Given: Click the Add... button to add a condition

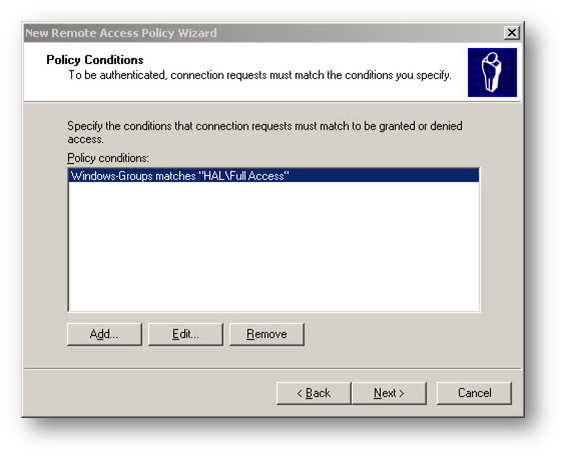Looking at the screenshot, I should pyautogui.click(x=104, y=334).
